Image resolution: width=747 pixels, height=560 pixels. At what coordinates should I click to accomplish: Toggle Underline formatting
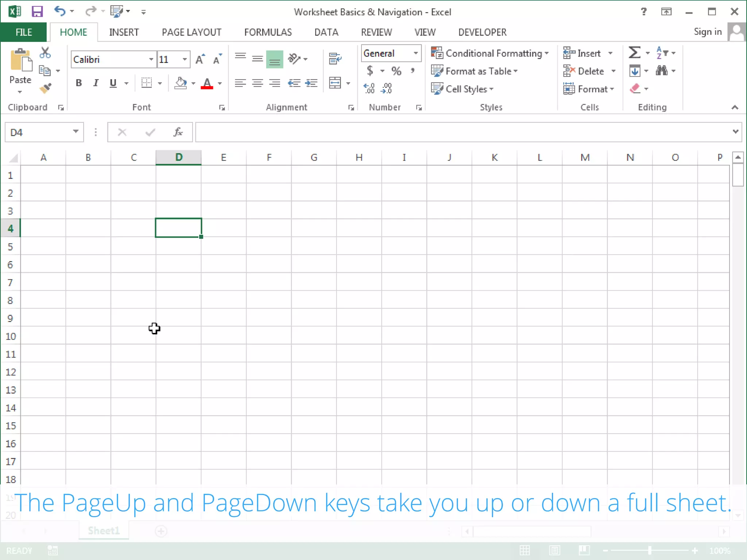pos(113,83)
